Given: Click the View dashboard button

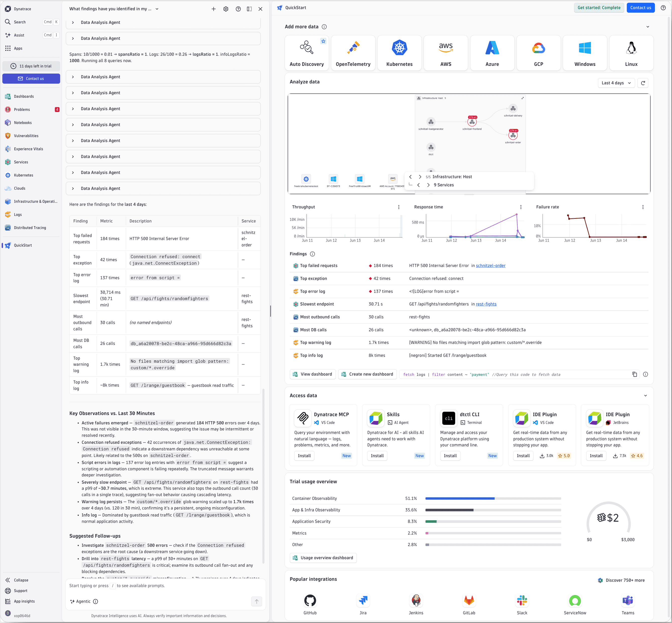Looking at the screenshot, I should coord(313,374).
